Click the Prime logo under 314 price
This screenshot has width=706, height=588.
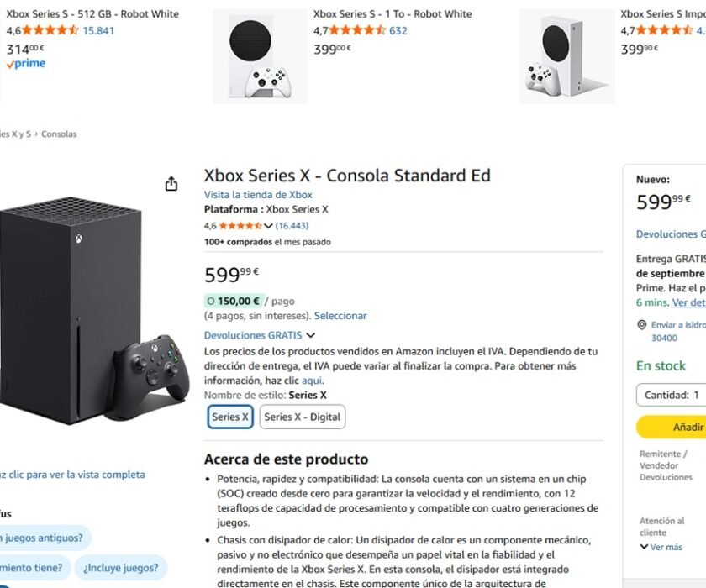point(26,64)
